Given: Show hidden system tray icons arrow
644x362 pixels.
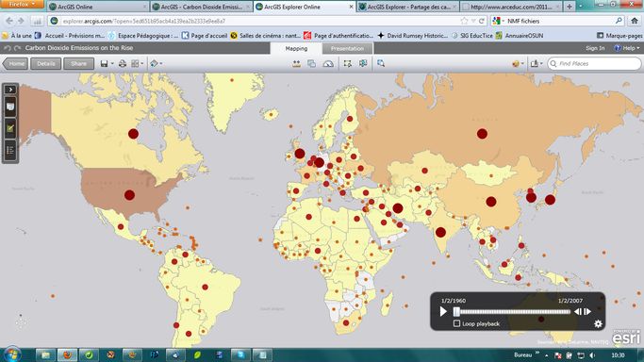Looking at the screenshot, I should point(547,355).
